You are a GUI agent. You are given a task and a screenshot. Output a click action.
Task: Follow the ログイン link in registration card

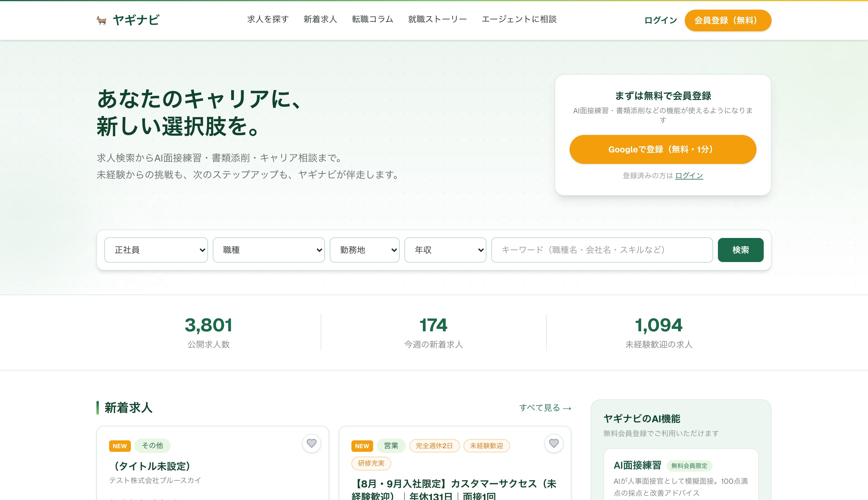point(689,176)
